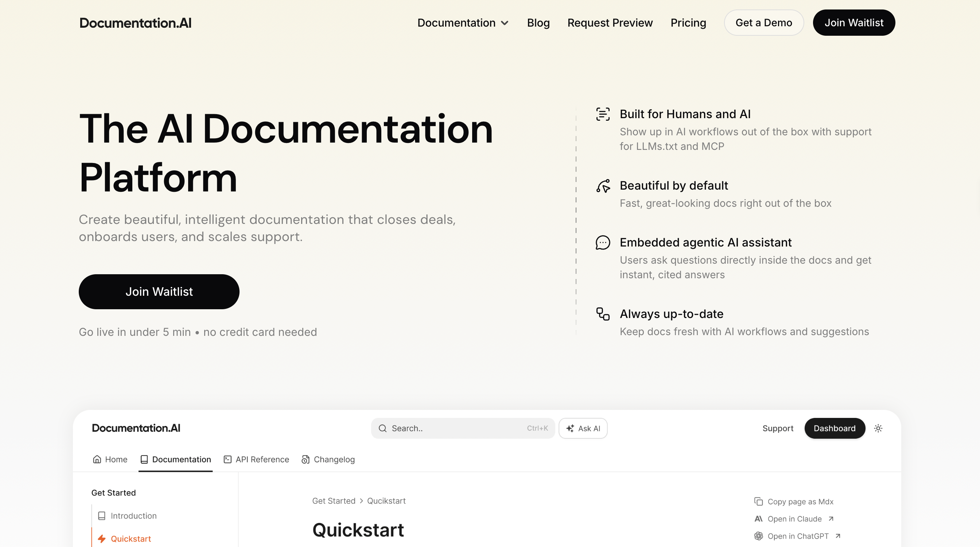Image resolution: width=980 pixels, height=547 pixels.
Task: Click the Embedded agentic AI assistant heading
Action: click(x=705, y=243)
